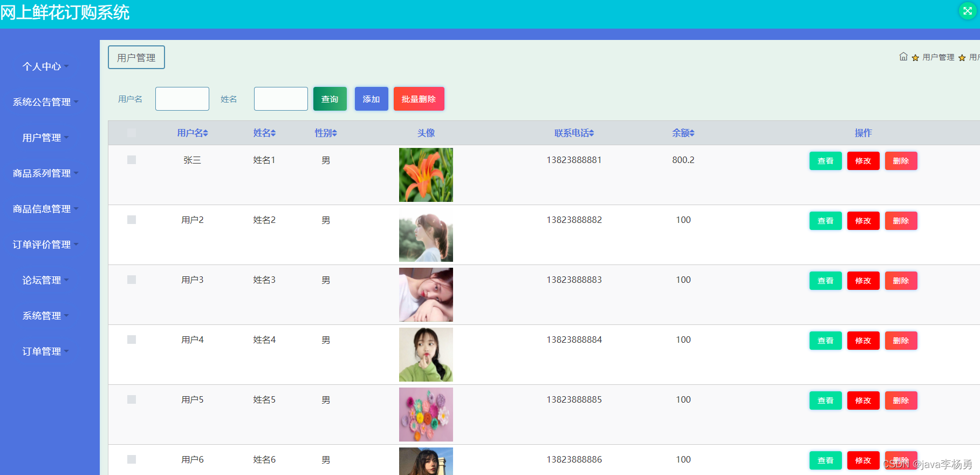Click the blue 添加 button
Screen dimensions: 980x475
(372, 99)
